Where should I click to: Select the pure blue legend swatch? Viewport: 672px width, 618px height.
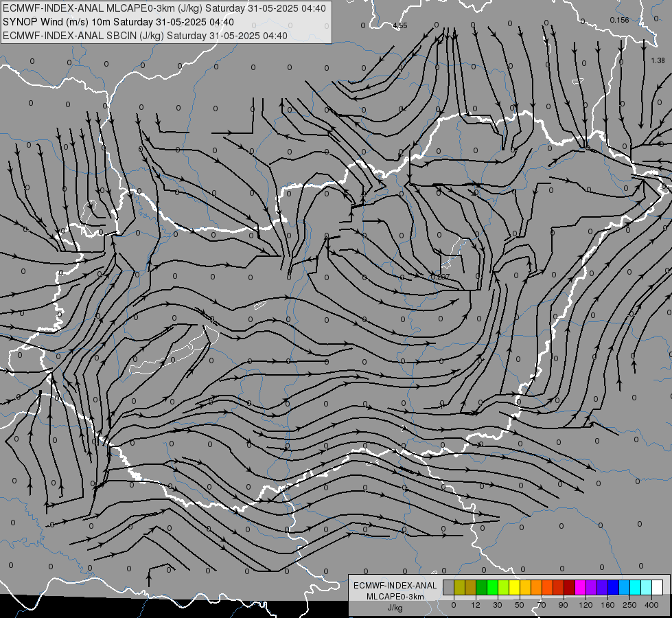613,587
